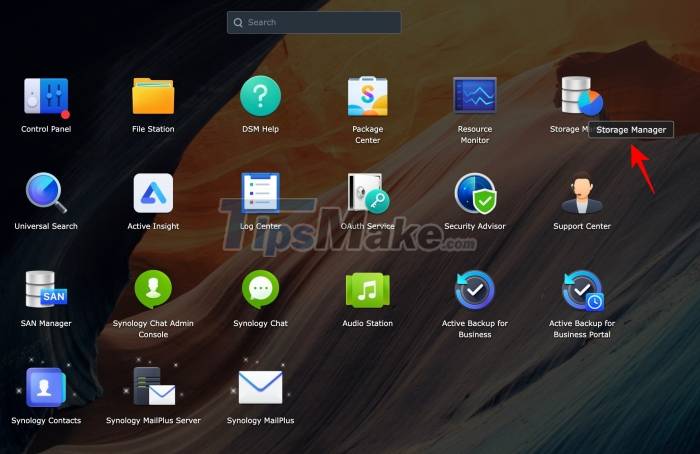
Task: Click the "Active Insight" label text
Action: tap(153, 226)
